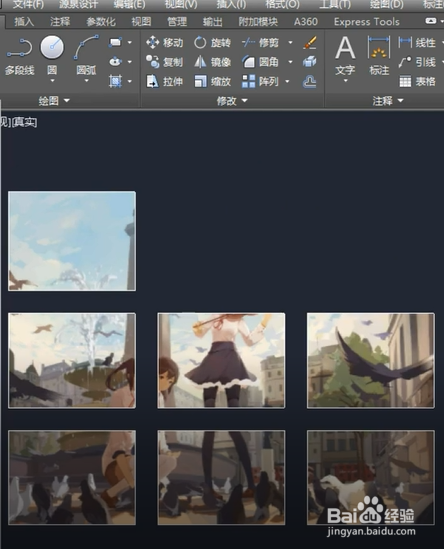Open the View (视图) ribbon tab
444x549 pixels.
pos(141,22)
